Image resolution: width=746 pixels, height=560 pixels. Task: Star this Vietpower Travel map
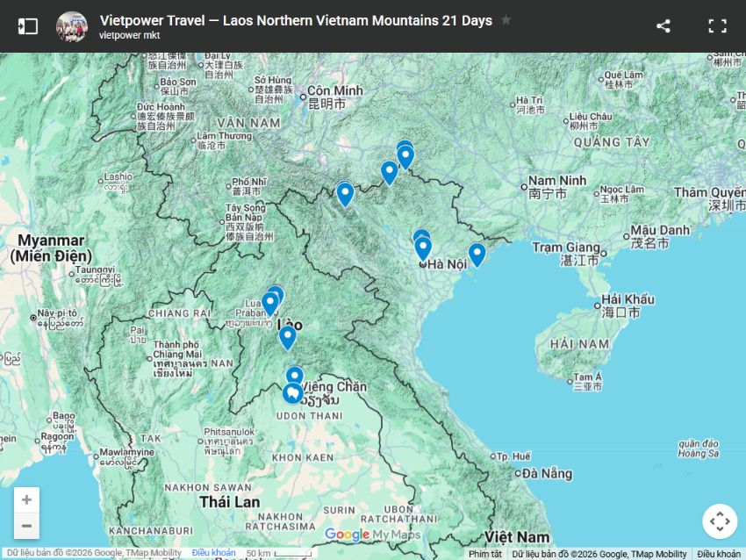[506, 20]
